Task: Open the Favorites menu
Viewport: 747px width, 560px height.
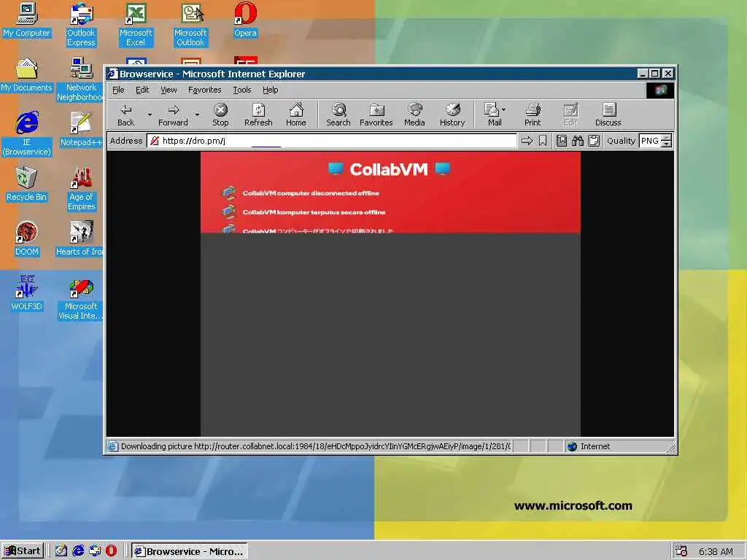Action: point(205,90)
